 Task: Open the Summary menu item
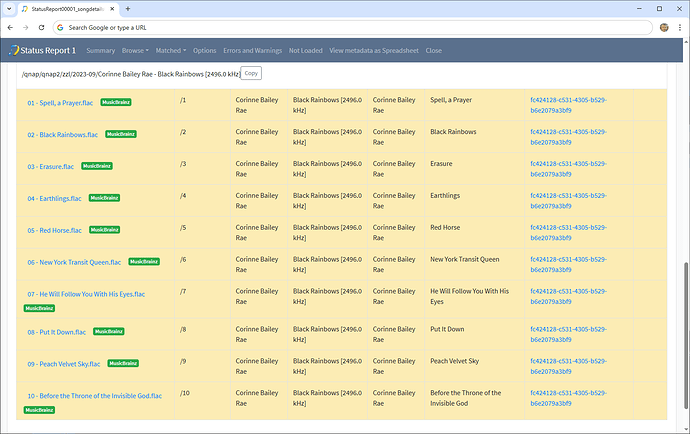[x=100, y=50]
